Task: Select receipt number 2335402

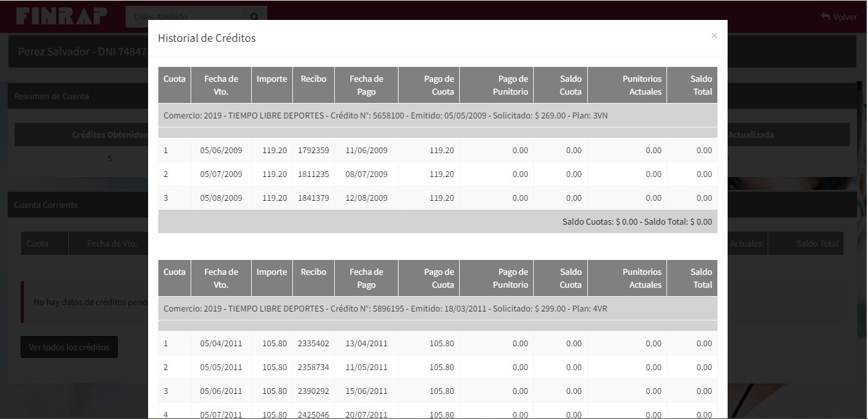Action: pos(314,344)
